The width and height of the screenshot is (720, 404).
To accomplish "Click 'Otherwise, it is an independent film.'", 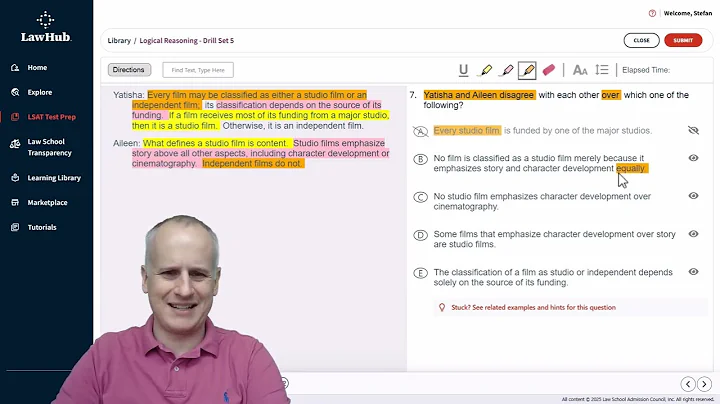I will click(x=293, y=126).
